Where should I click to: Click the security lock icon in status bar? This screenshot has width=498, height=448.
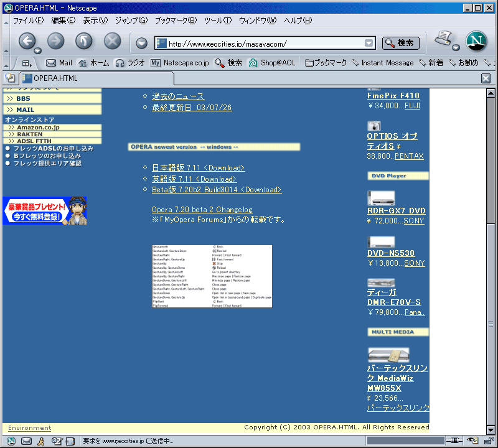click(489, 441)
